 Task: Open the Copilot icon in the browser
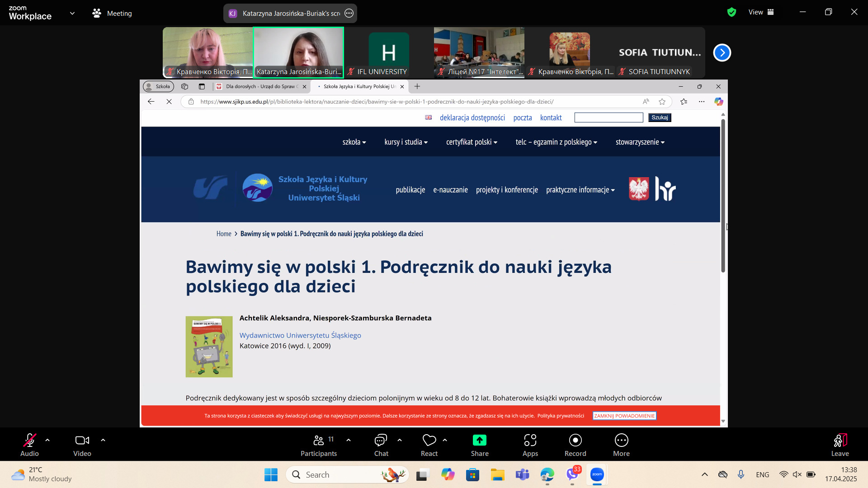tap(719, 102)
